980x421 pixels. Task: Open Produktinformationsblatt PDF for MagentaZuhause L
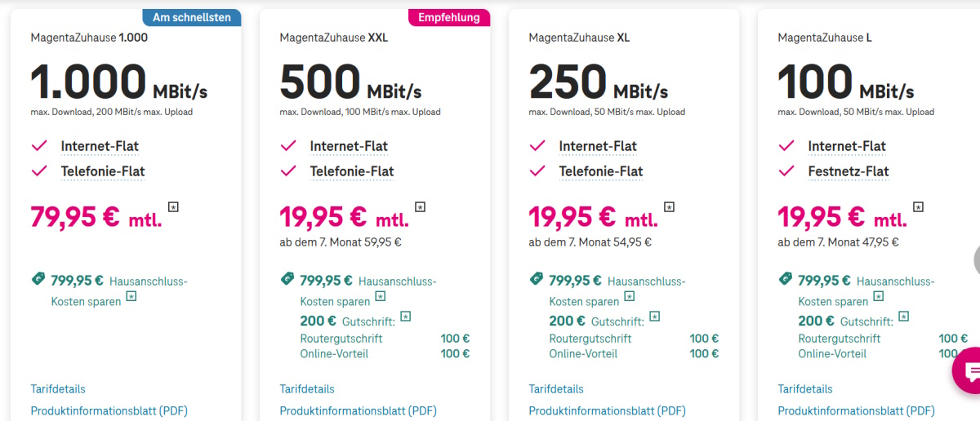856,411
